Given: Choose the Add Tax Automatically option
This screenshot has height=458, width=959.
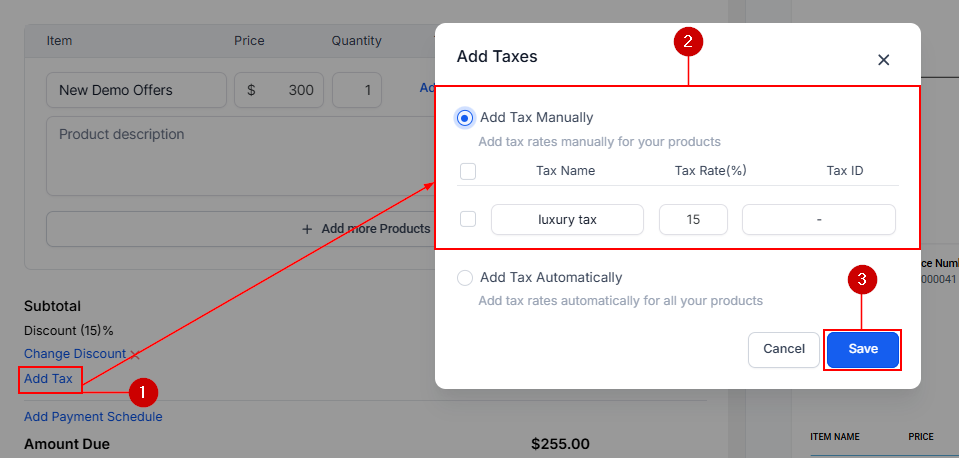Looking at the screenshot, I should click(465, 278).
